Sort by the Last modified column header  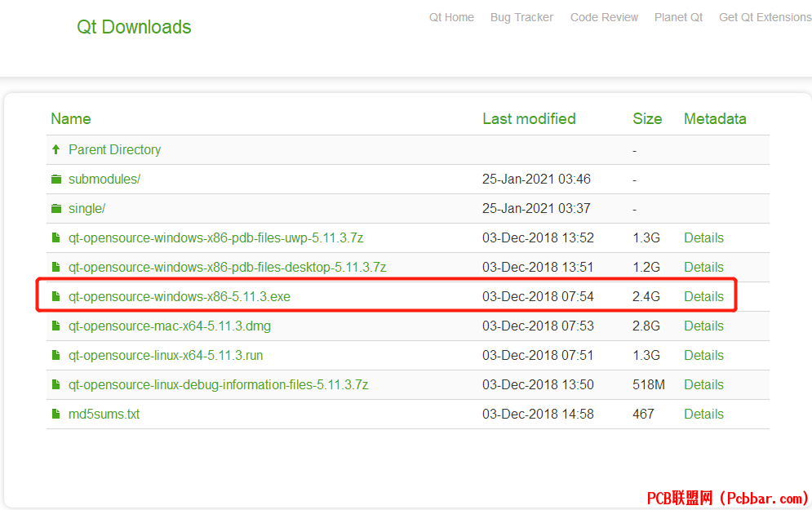tap(530, 119)
